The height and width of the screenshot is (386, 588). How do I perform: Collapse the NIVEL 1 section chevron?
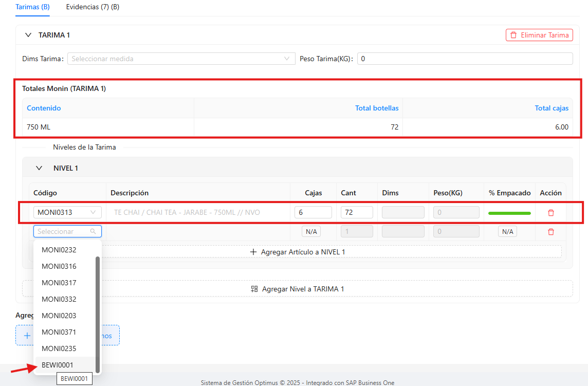tap(39, 168)
